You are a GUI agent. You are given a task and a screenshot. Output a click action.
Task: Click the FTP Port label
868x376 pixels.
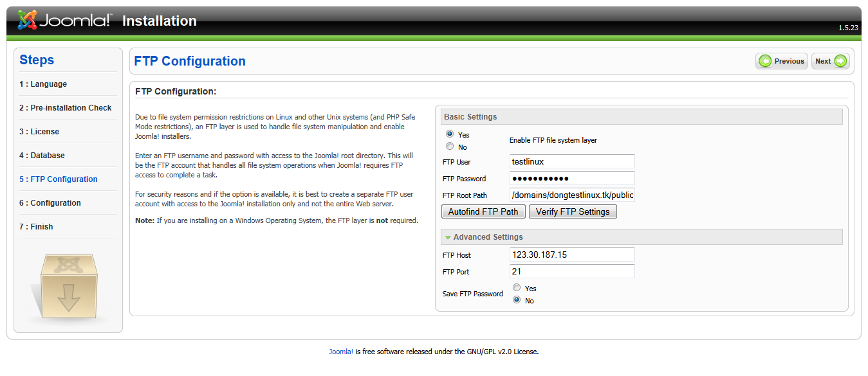tap(456, 272)
